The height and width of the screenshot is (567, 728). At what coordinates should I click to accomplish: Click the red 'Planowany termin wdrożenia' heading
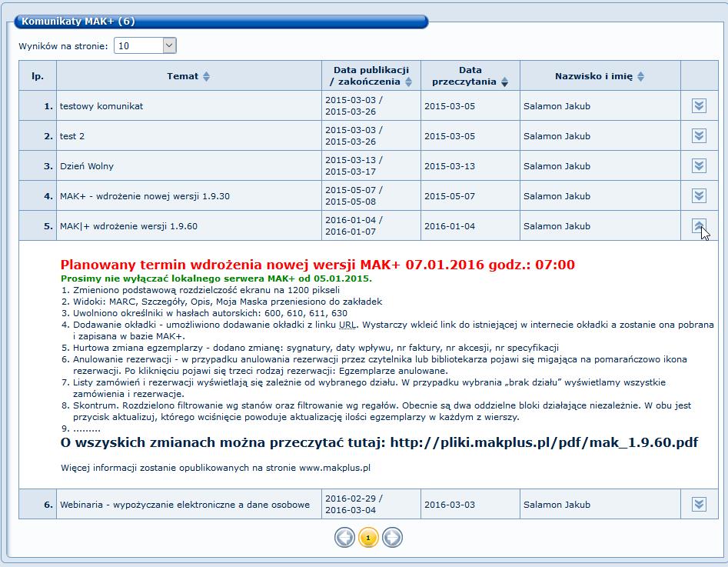pyautogui.click(x=317, y=265)
